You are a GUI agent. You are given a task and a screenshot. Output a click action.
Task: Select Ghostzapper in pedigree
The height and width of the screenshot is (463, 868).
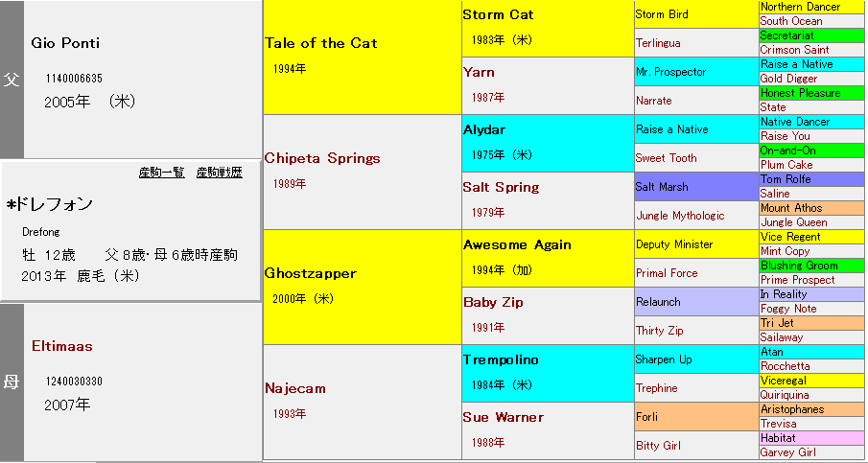311,273
